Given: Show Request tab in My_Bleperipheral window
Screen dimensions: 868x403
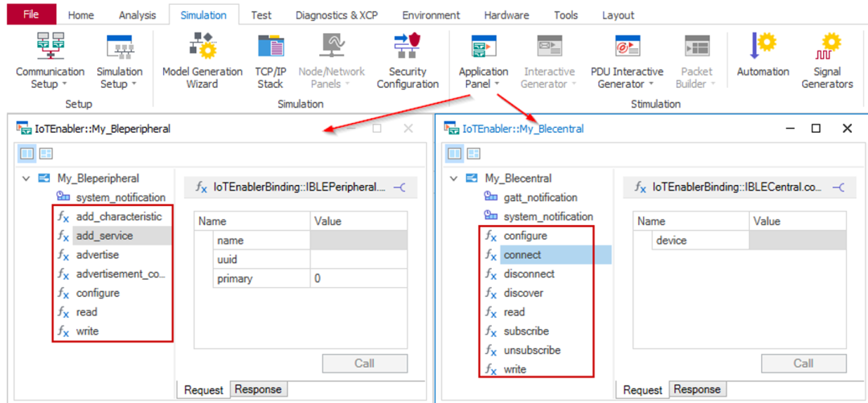Looking at the screenshot, I should [203, 389].
